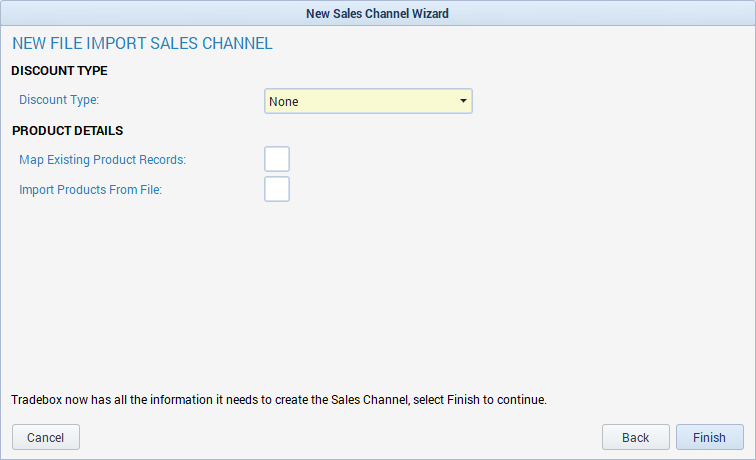756x460 pixels.
Task: Tick the Import Products From File checkbox
Action: [x=277, y=189]
